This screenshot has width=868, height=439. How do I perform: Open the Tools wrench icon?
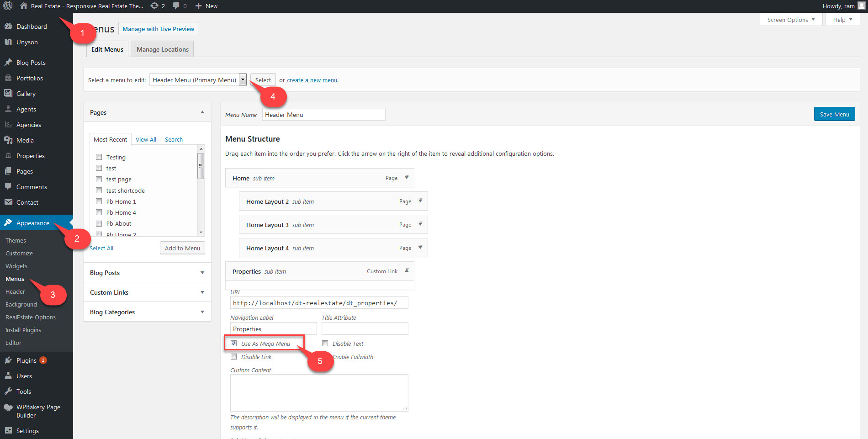click(8, 391)
